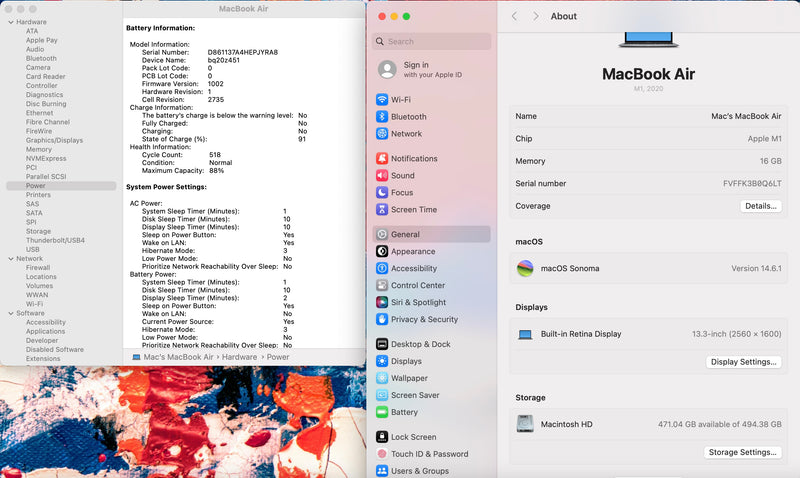Click the battery Serial Number D861137A4HEPJYRA8

[242, 52]
